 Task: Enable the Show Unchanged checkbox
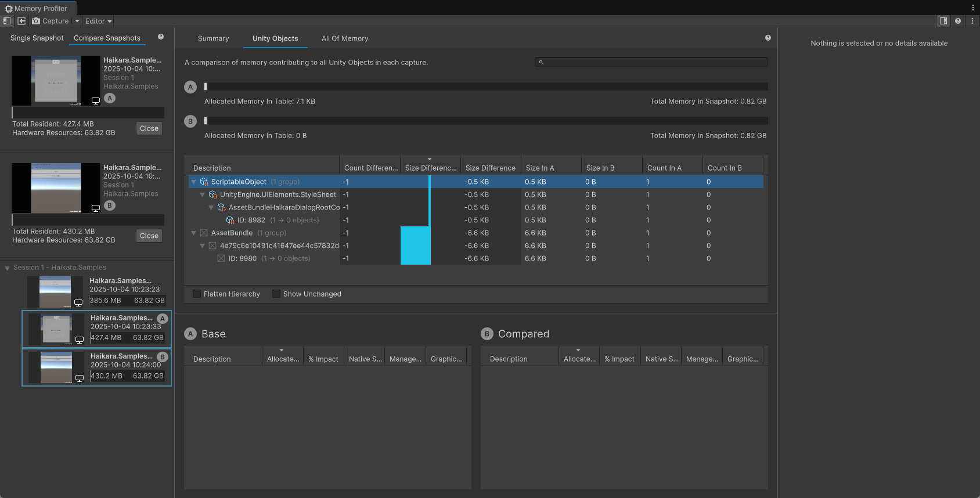click(276, 294)
